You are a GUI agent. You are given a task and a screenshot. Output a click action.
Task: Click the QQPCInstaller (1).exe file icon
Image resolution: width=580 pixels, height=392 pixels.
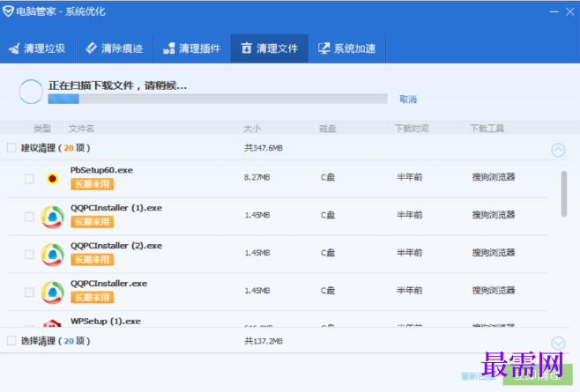[x=52, y=217]
